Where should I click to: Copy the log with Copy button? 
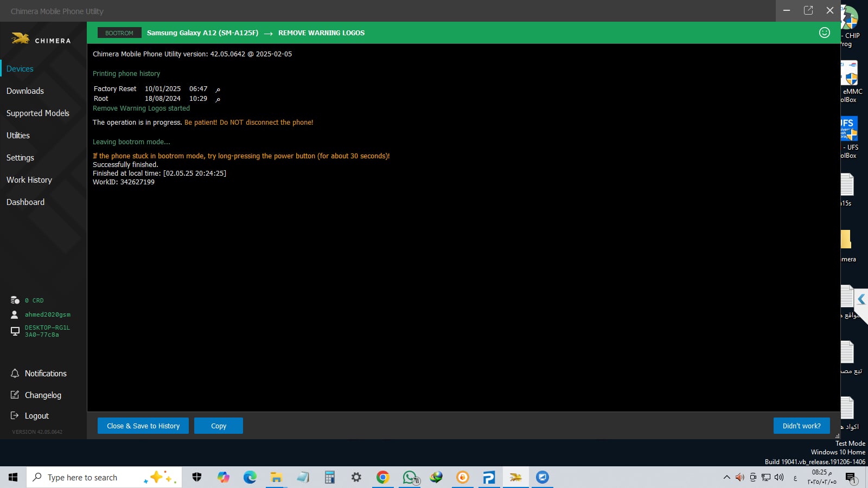pos(219,426)
